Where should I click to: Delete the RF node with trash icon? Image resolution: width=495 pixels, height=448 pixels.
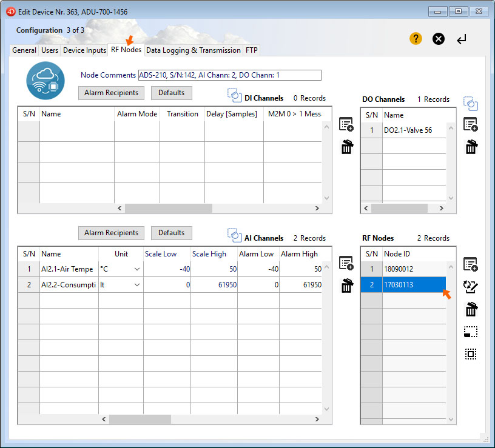point(471,309)
